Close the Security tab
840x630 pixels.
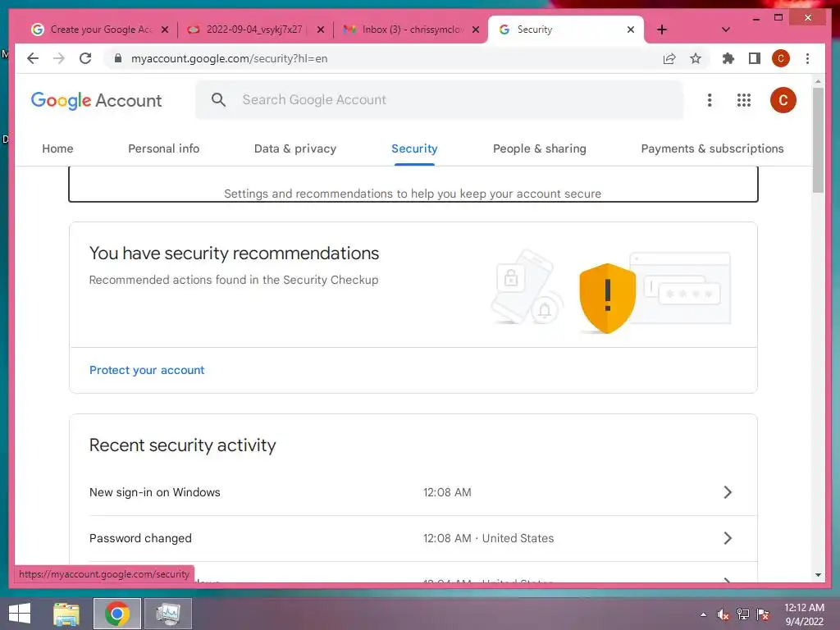point(631,30)
